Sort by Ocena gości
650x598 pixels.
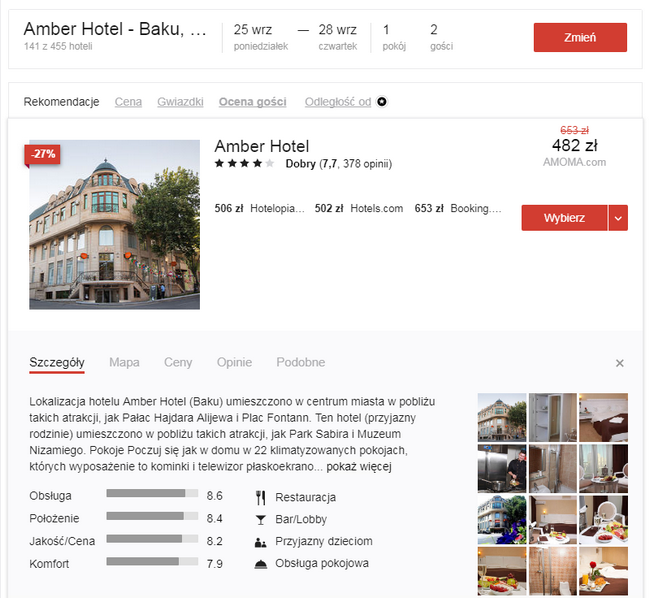[x=252, y=102]
